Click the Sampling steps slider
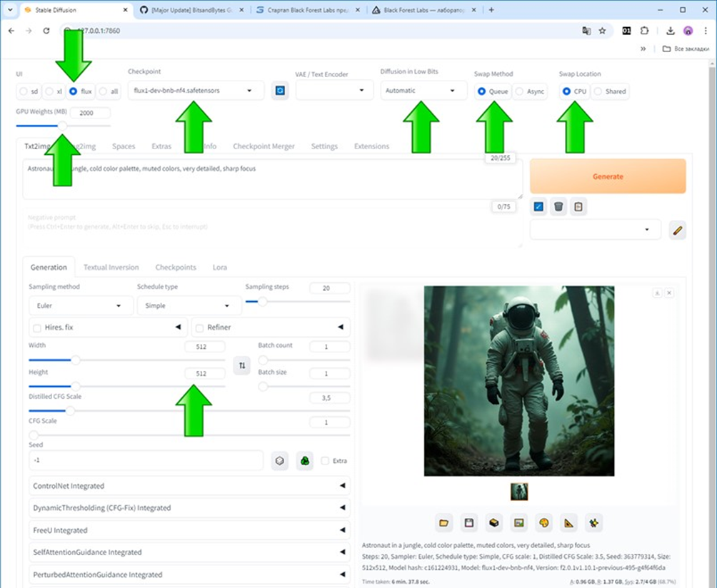The image size is (717, 588). (x=297, y=302)
